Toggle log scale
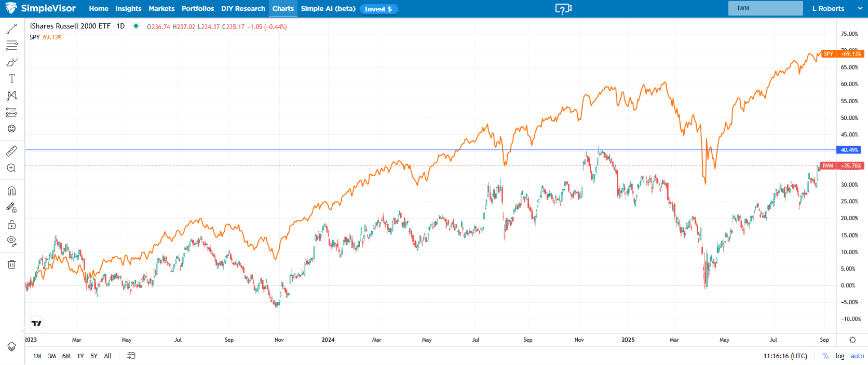Viewport: 868px width, 365px height. tap(840, 356)
